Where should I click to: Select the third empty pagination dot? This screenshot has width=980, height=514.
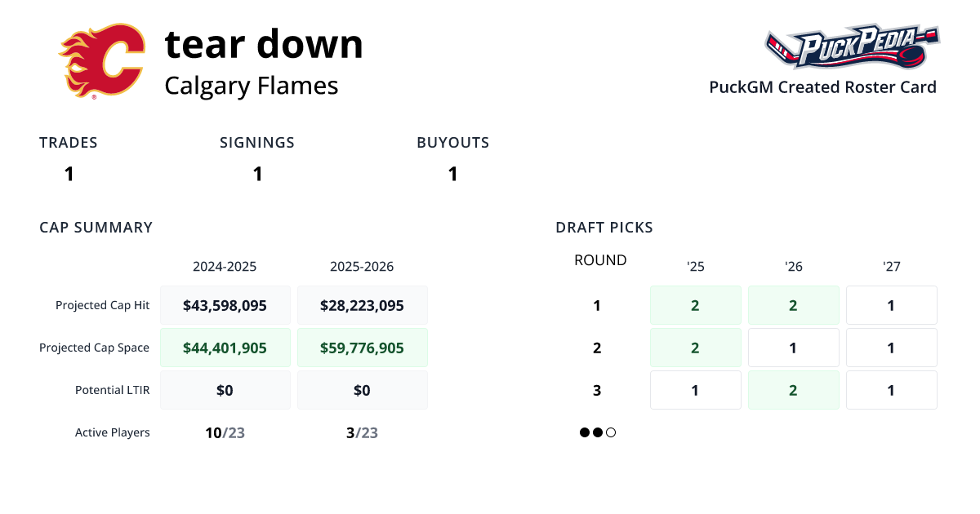tap(611, 432)
